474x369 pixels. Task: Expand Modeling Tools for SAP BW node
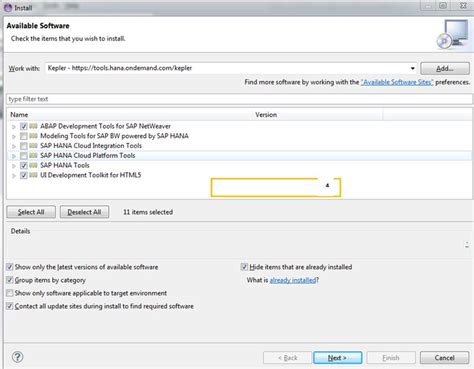click(x=14, y=136)
